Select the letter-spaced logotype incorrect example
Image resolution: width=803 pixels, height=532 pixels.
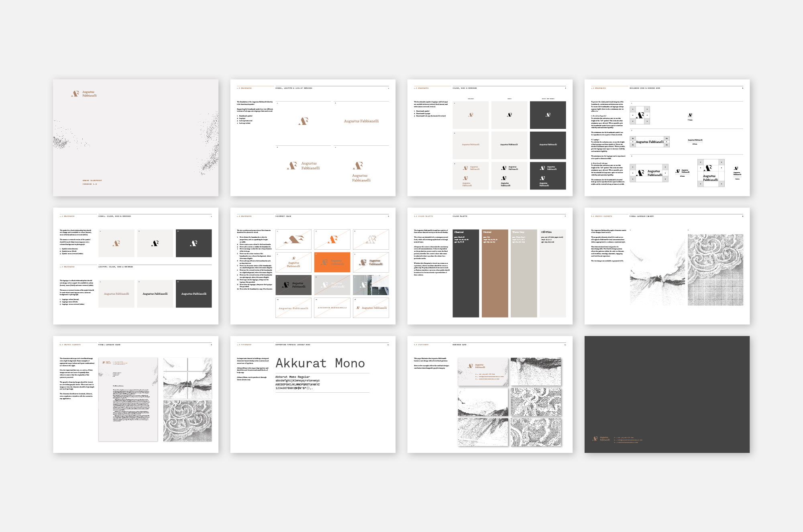tap(293, 308)
